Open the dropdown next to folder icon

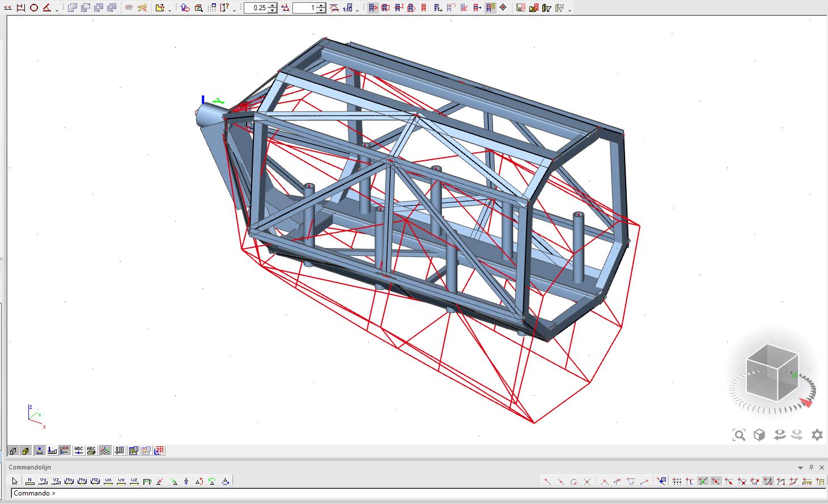(x=169, y=10)
